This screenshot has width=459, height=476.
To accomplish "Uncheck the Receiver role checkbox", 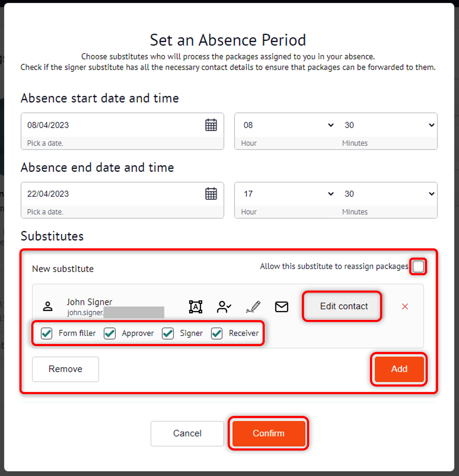I will tap(216, 333).
